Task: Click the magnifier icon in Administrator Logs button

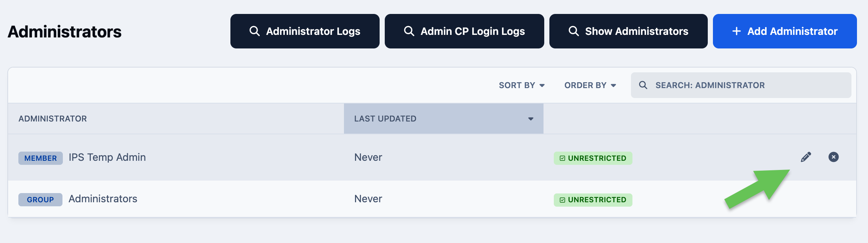Action: click(255, 31)
